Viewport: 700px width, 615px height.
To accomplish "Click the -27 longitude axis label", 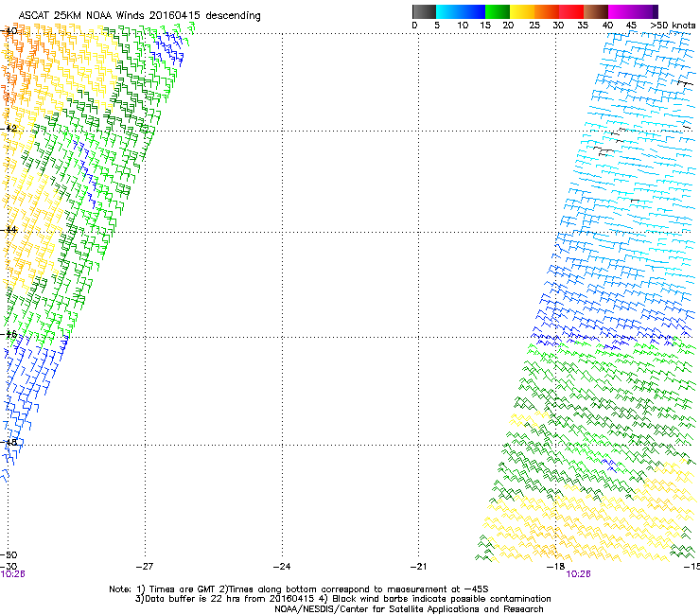I will [145, 567].
